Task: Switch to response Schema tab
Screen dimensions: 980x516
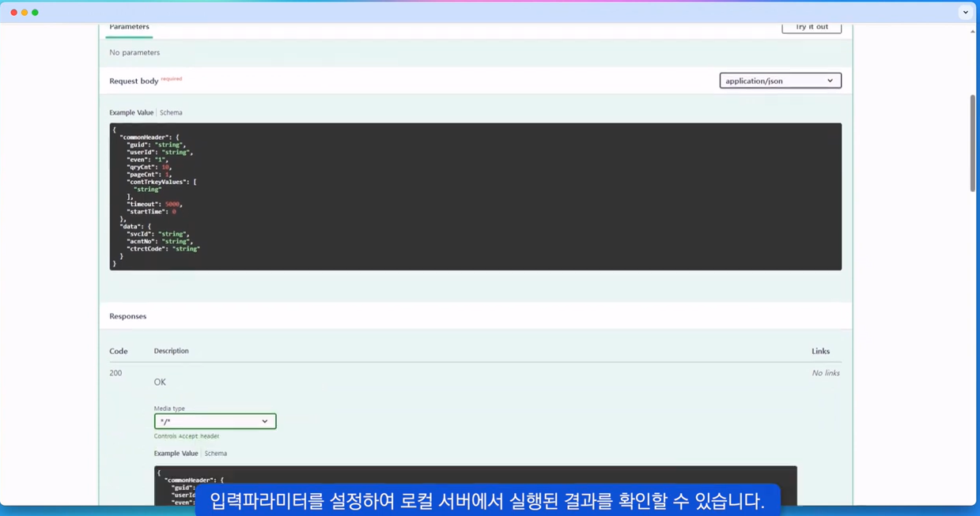Action: 216,454
